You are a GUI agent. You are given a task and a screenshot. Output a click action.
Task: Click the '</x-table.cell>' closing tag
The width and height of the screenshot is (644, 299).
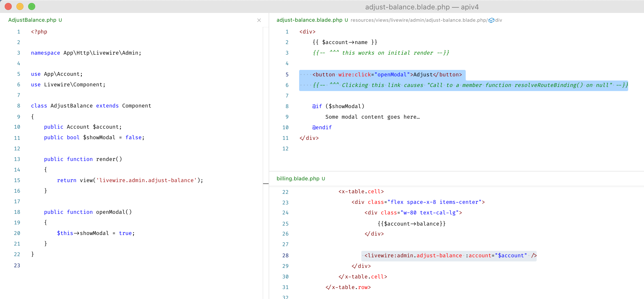(x=363, y=277)
